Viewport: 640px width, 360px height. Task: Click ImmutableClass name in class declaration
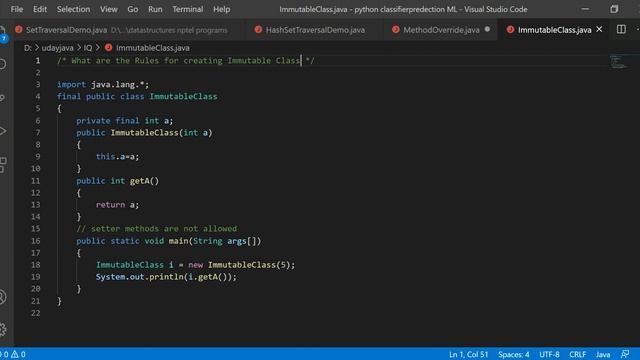pyautogui.click(x=183, y=97)
